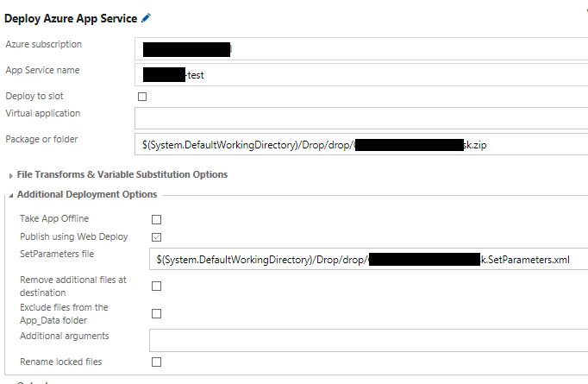Open the Azure subscription field

tap(361, 49)
